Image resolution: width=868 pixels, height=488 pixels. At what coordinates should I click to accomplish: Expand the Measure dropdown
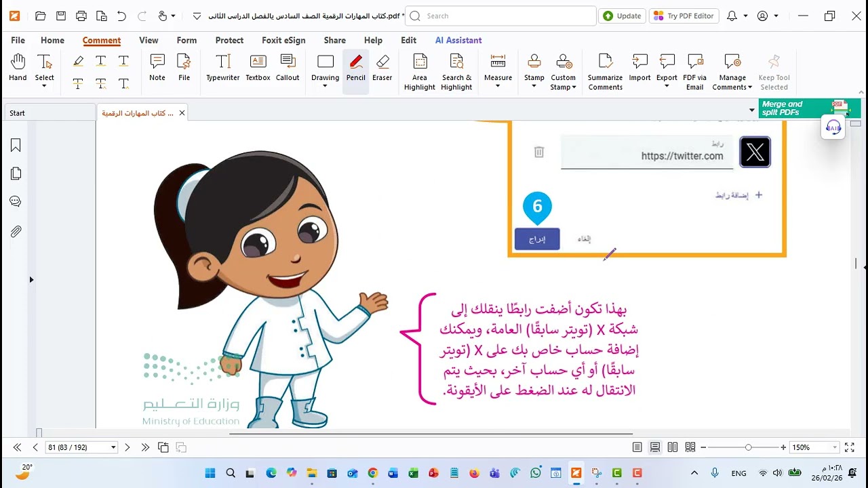tap(498, 87)
